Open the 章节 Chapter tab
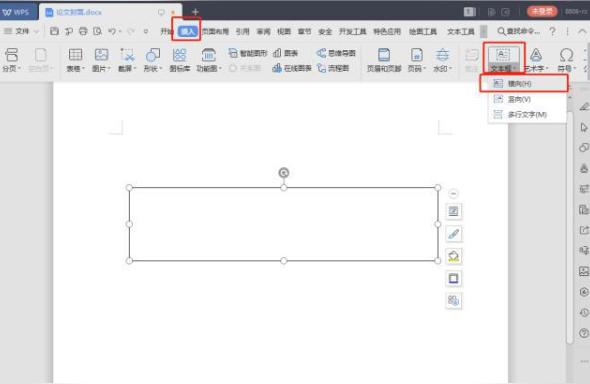 304,31
